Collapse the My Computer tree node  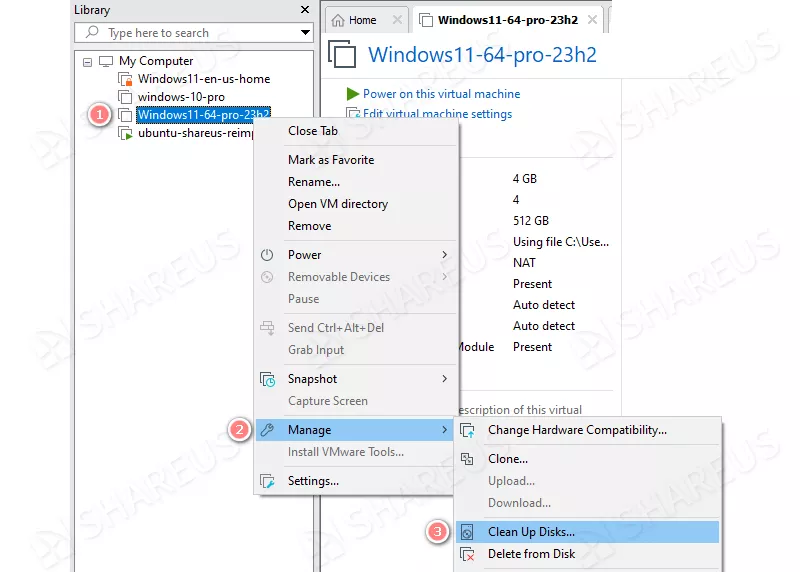pos(88,62)
